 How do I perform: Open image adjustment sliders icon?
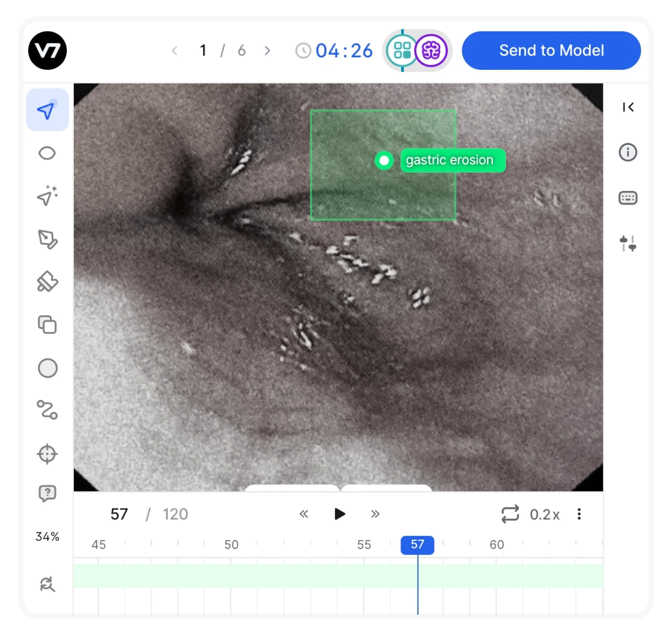[628, 244]
